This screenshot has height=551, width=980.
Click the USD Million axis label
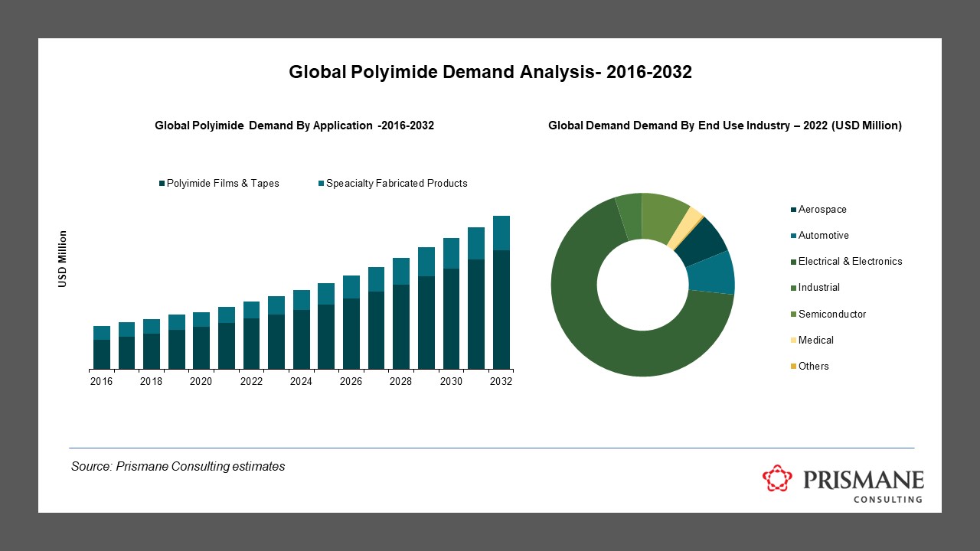tap(64, 258)
